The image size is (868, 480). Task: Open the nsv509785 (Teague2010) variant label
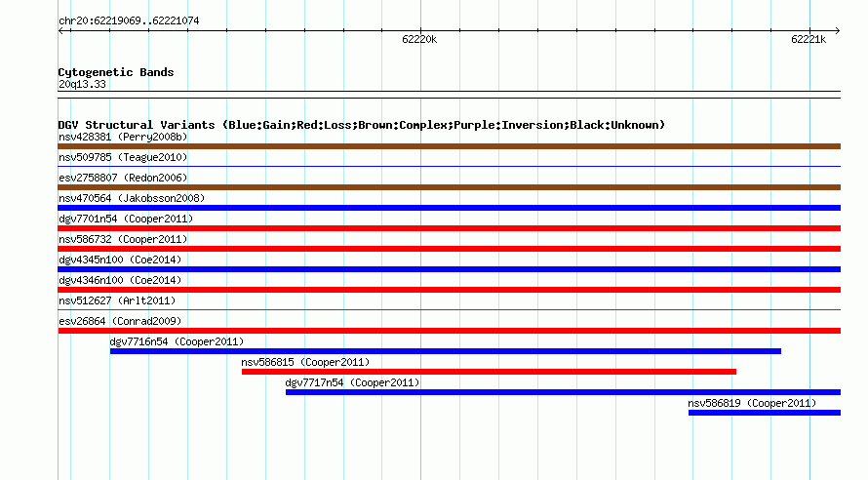click(123, 157)
